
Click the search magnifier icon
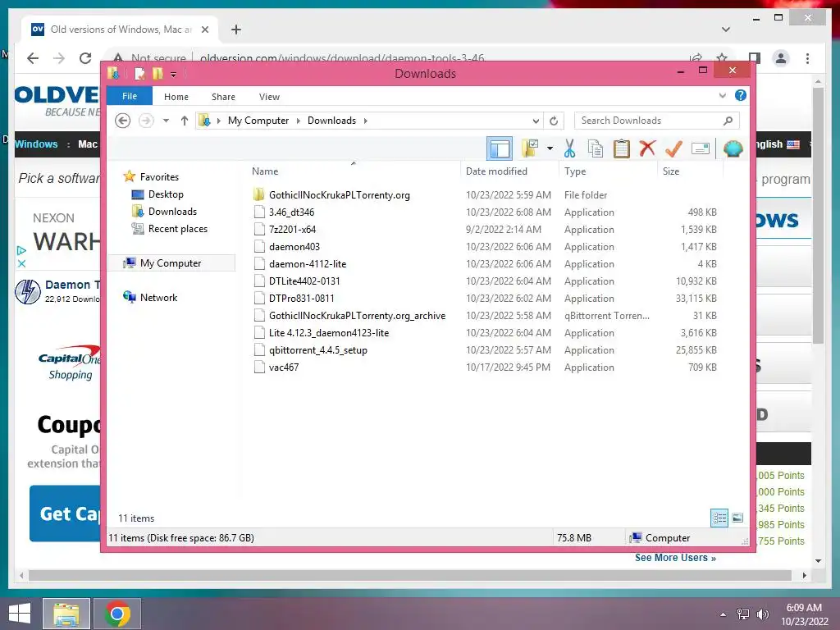click(x=728, y=121)
